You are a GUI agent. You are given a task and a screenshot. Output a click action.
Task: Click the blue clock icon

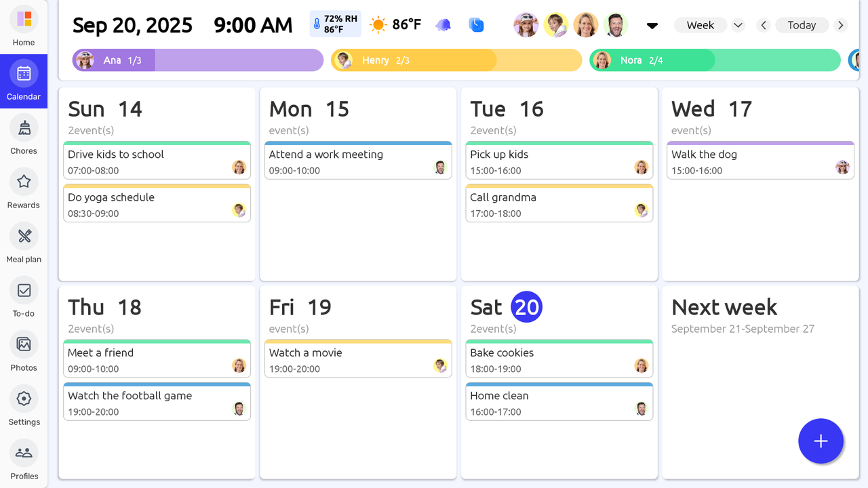click(x=477, y=25)
